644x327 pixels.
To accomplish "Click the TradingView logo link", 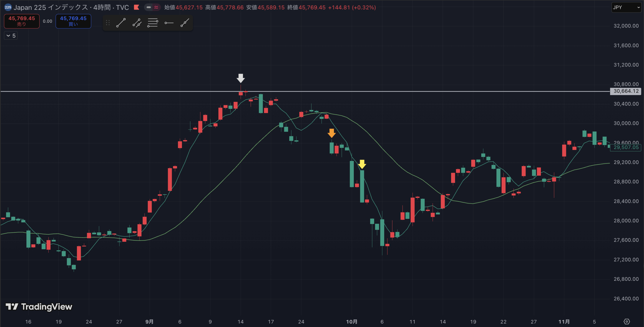I will click(39, 307).
